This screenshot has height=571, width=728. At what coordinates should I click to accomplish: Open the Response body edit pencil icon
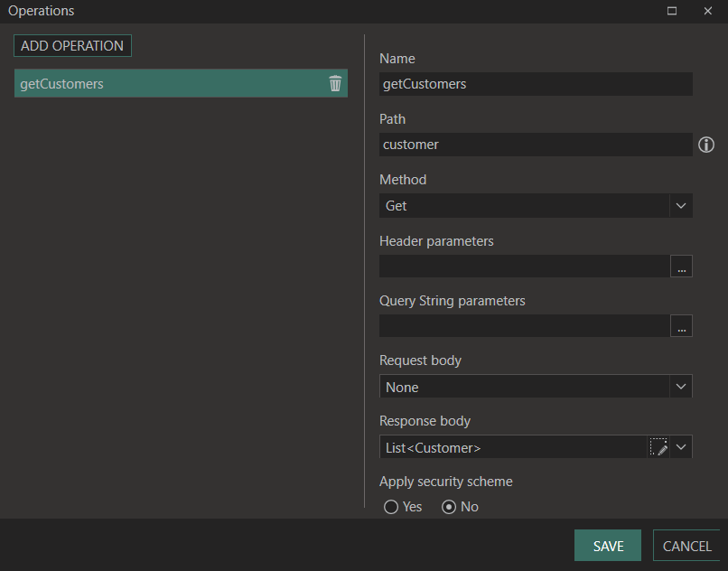pos(658,447)
